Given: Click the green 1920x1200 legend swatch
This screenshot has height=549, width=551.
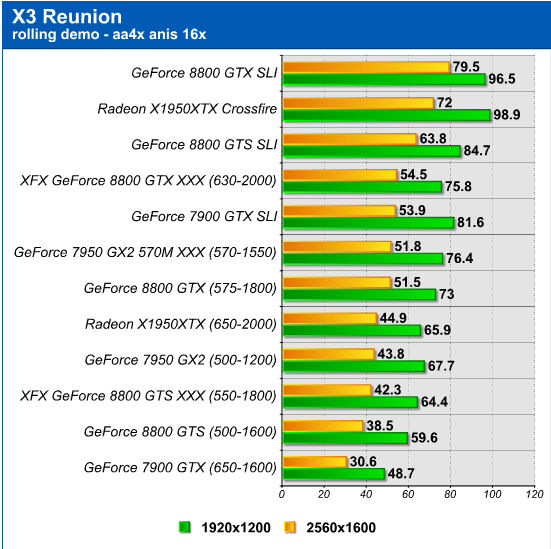Looking at the screenshot, I should [184, 527].
